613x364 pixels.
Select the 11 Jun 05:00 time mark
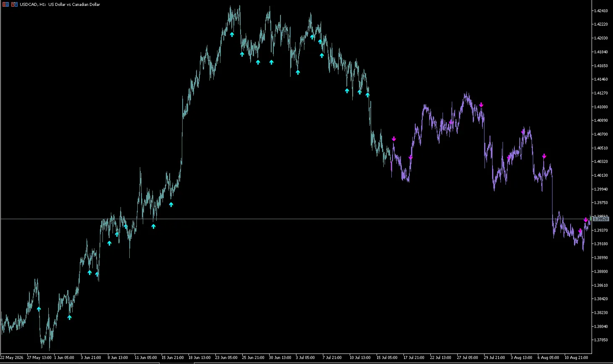(146, 358)
